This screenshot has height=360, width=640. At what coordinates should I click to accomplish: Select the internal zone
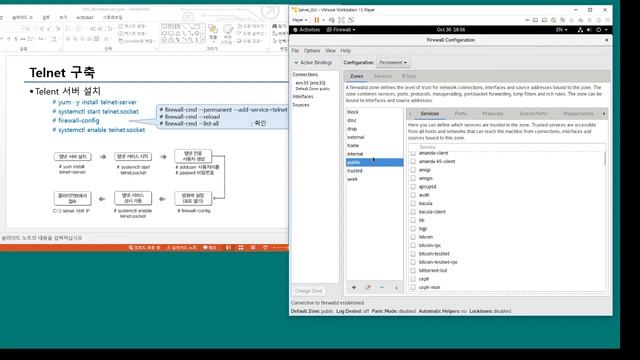tap(374, 154)
